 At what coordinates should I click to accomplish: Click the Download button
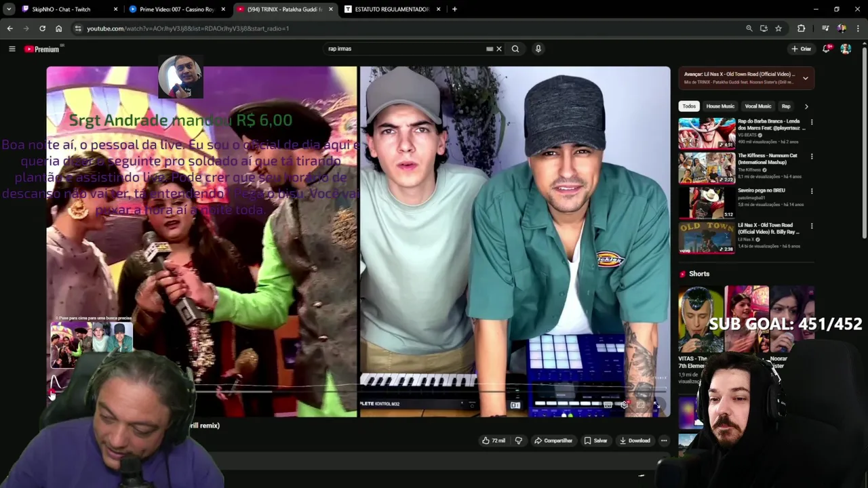click(635, 441)
